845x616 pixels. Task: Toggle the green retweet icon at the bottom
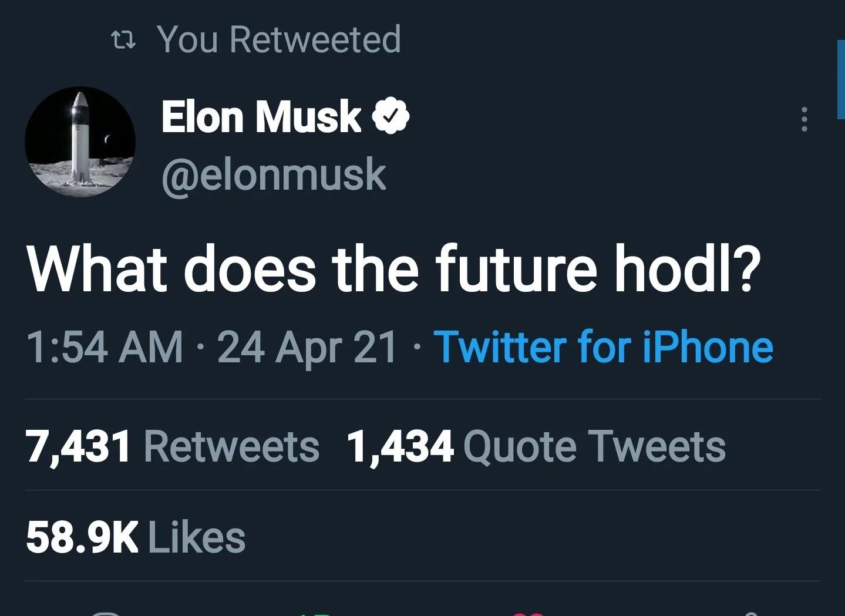tap(314, 613)
